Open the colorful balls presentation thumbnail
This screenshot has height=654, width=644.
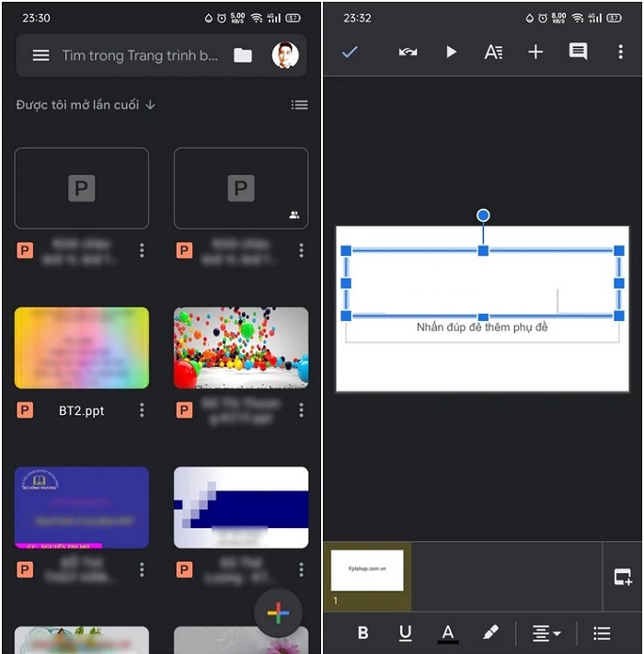point(241,348)
